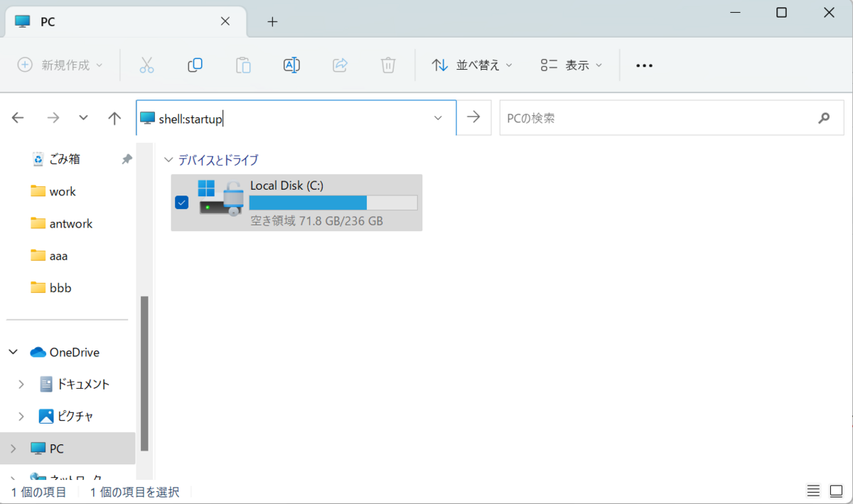Go forward with the right arrow
The height and width of the screenshot is (504, 853).
tap(53, 118)
